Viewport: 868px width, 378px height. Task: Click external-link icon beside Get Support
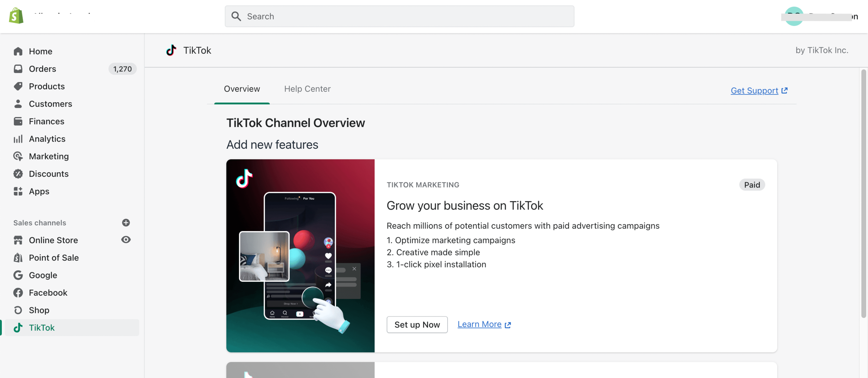(784, 91)
